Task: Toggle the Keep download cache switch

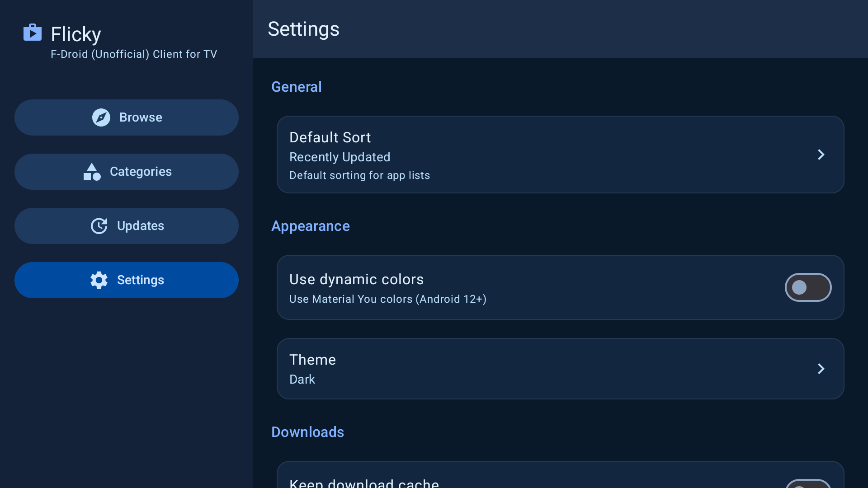Action: tap(808, 484)
